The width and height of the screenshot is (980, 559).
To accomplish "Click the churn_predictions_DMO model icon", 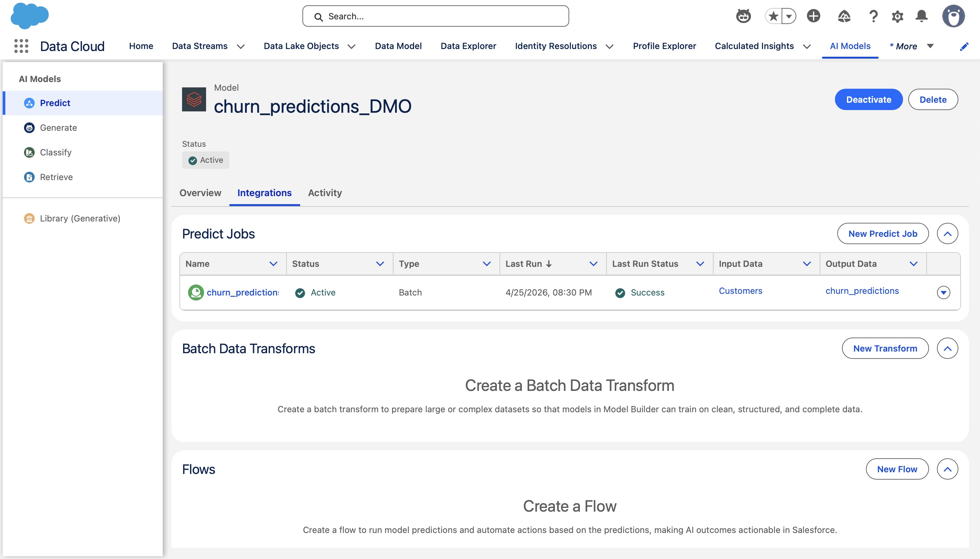I will pyautogui.click(x=194, y=99).
